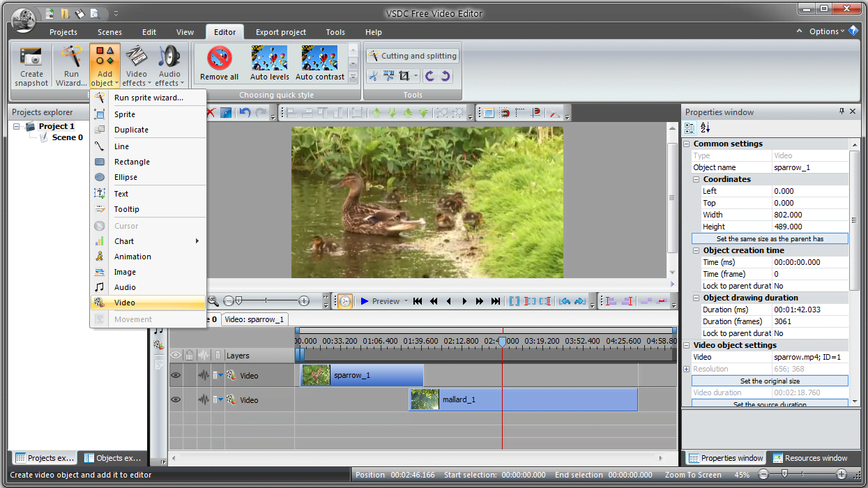Choose Animation from the dropdown menu
The width and height of the screenshot is (868, 488).
click(x=149, y=257)
